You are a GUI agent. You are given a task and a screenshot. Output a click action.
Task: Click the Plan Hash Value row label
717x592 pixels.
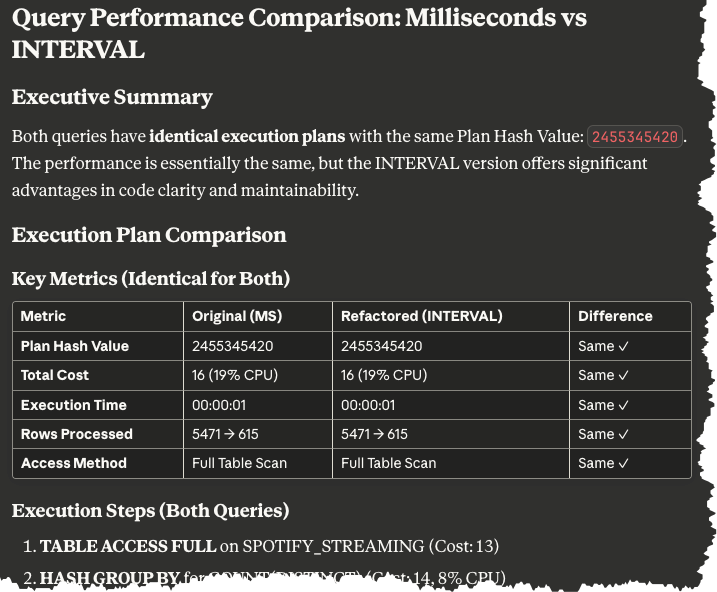click(x=75, y=346)
